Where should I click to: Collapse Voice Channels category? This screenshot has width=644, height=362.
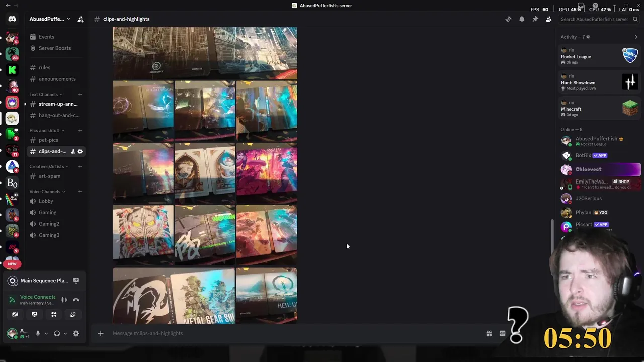tap(47, 191)
